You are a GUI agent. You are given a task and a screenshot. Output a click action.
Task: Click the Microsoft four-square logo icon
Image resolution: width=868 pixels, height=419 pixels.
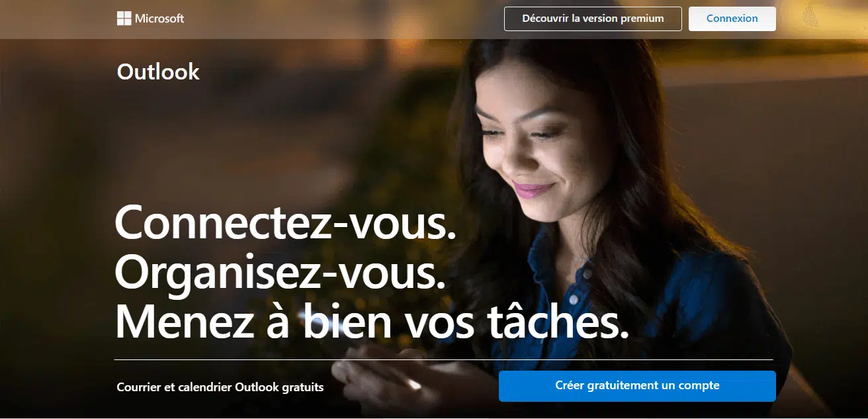click(124, 19)
